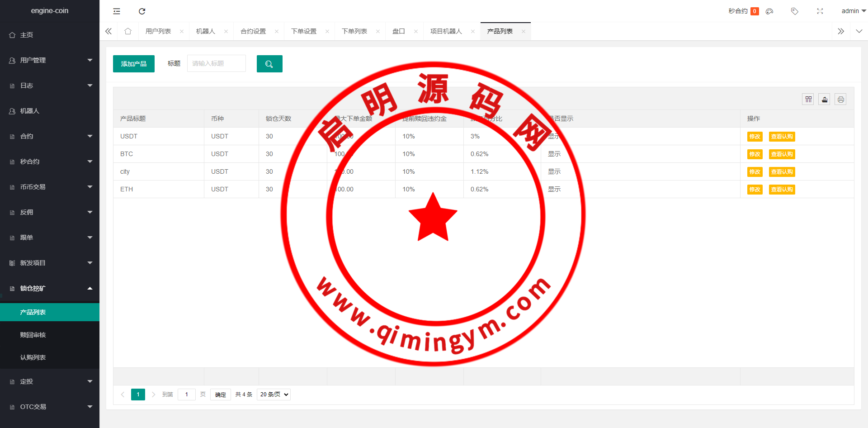Expand the 用户管理 sidebar menu
Image resolution: width=868 pixels, height=428 pixels.
point(50,60)
